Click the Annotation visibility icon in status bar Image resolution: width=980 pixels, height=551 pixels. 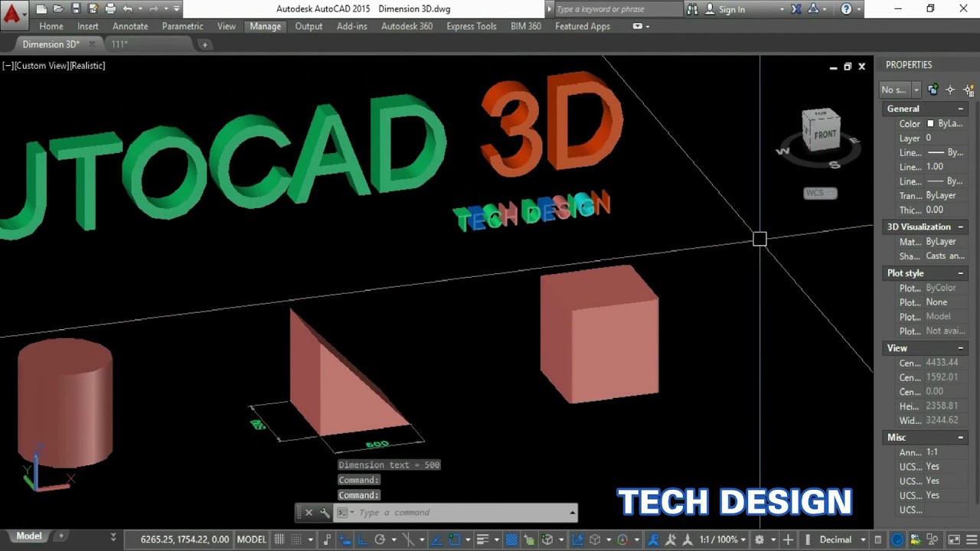(654, 540)
